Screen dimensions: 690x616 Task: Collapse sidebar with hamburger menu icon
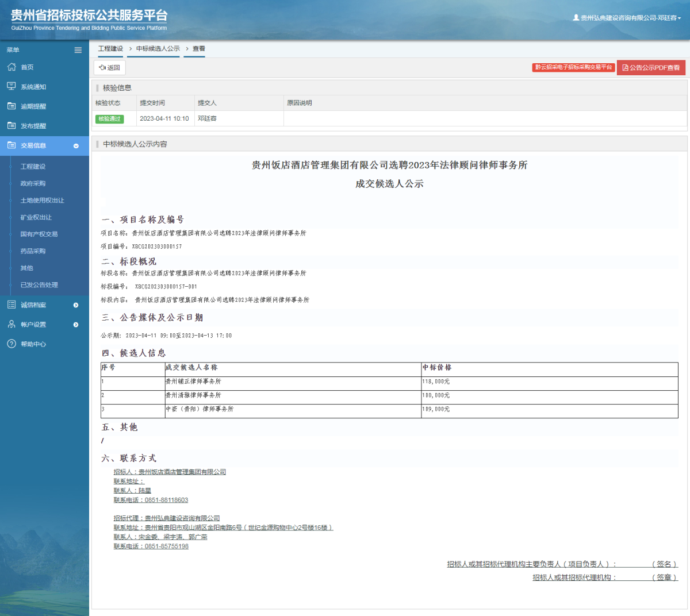click(x=78, y=50)
